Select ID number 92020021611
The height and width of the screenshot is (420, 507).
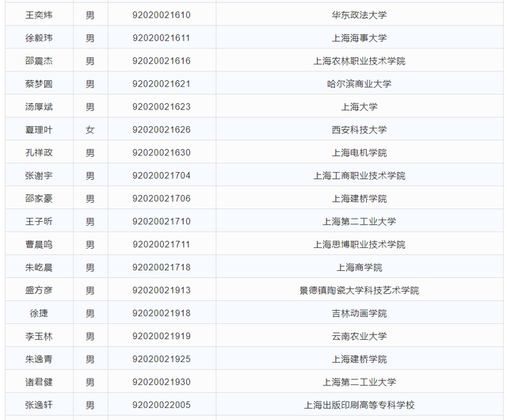click(x=162, y=38)
